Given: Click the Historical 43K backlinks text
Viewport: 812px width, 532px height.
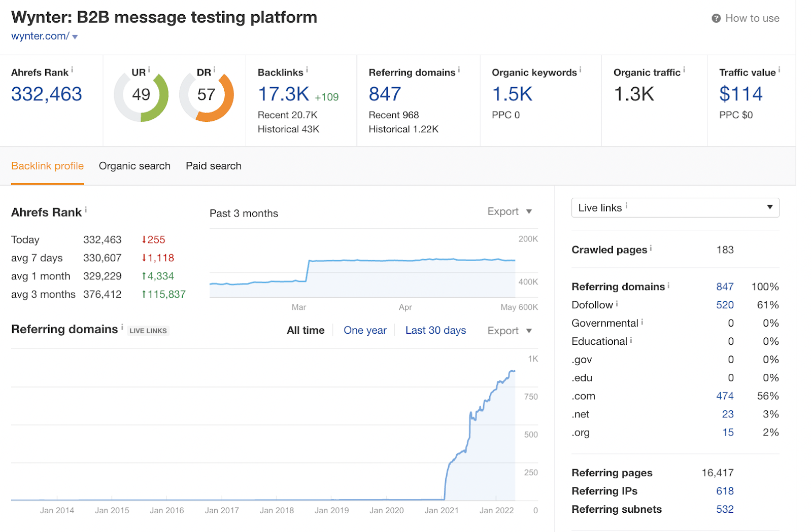Looking at the screenshot, I should [x=288, y=129].
